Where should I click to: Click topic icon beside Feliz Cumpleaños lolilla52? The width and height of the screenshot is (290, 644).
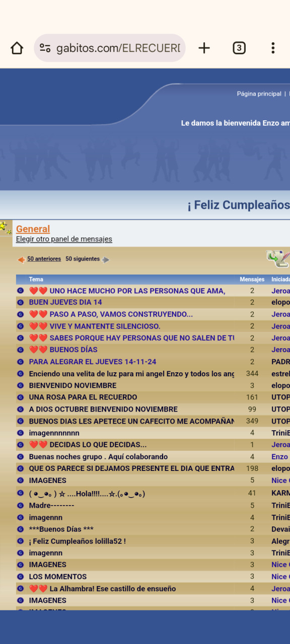click(20, 541)
